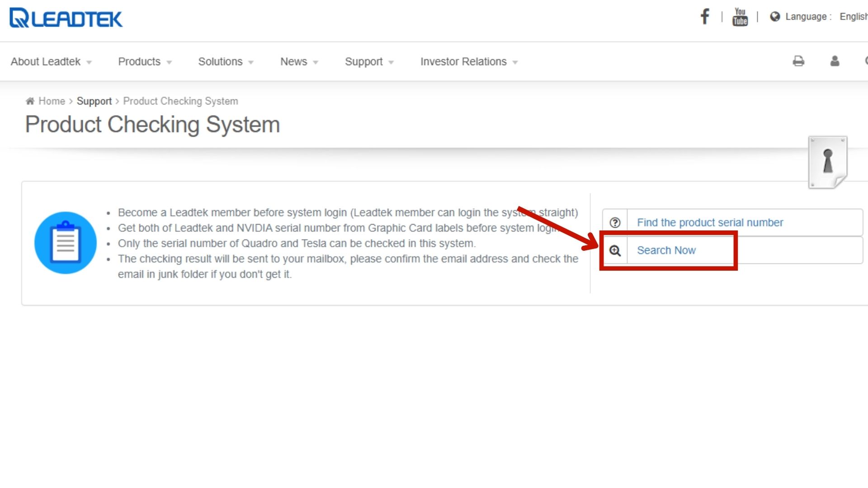Click the Search Now link
The width and height of the screenshot is (868, 488).
(x=666, y=250)
